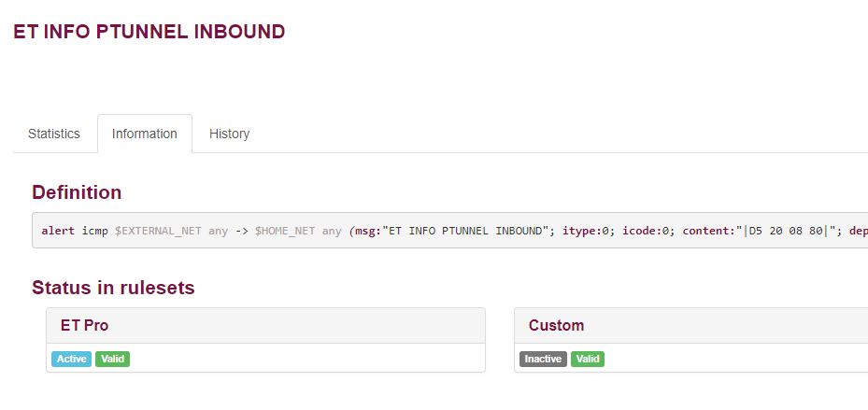Click the ET INFO PTUNNEL INBOUND title
Image resolution: width=868 pixels, height=410 pixels.
click(x=149, y=32)
